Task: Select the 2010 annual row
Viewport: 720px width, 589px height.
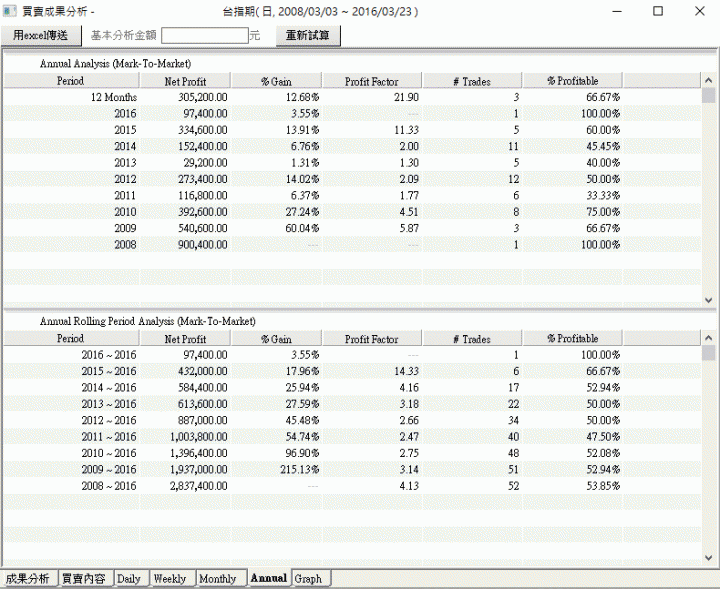Action: pyautogui.click(x=352, y=212)
